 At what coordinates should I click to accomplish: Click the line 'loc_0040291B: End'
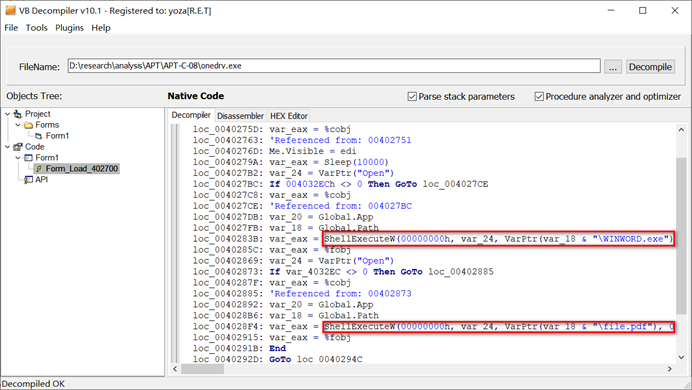(x=239, y=349)
